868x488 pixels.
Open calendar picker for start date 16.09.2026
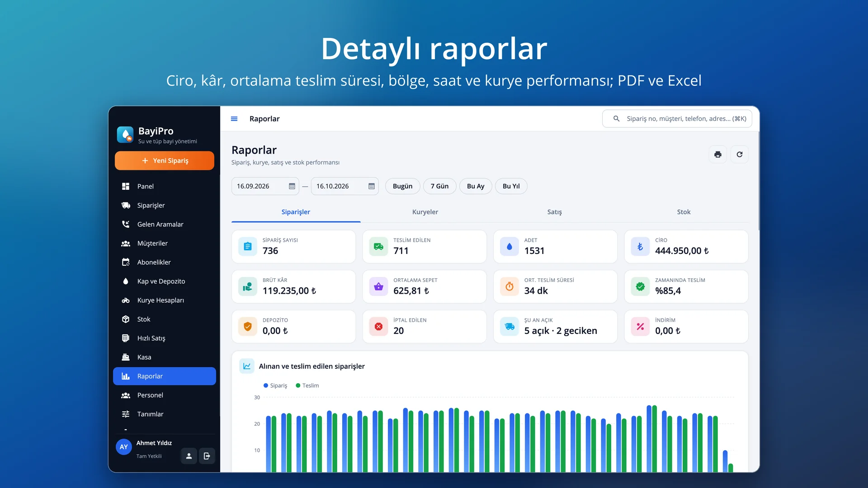(x=292, y=186)
